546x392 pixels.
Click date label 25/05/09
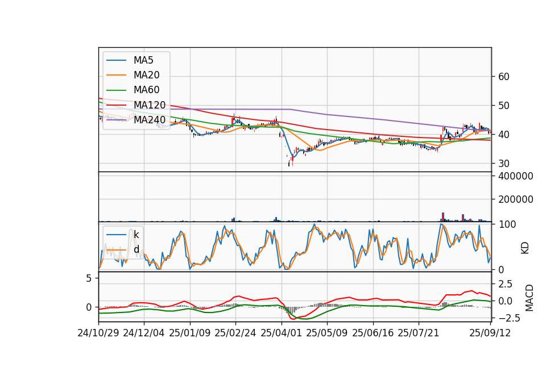pyautogui.click(x=327, y=333)
